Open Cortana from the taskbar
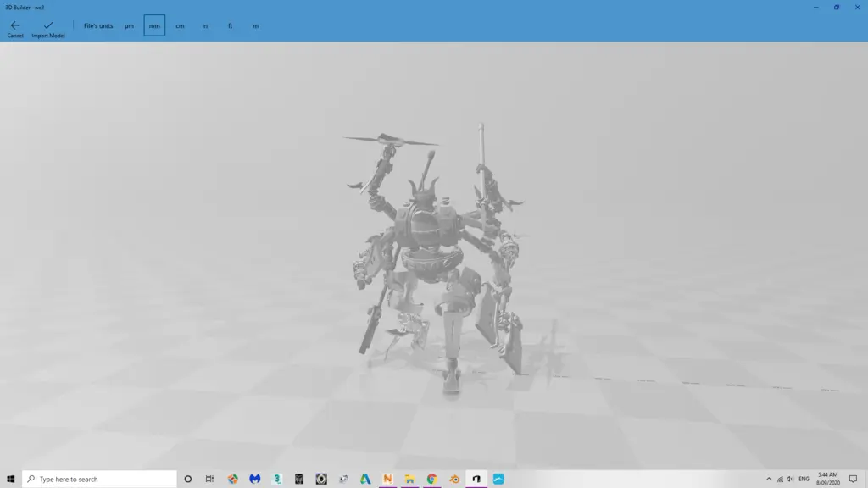This screenshot has height=488, width=868. coord(188,479)
